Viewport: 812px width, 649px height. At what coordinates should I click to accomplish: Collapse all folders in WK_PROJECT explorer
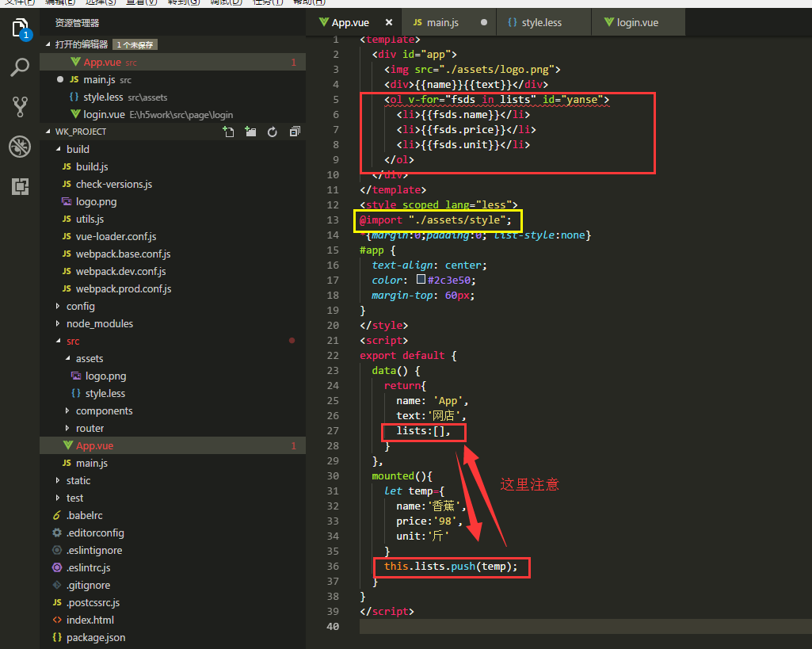(x=295, y=132)
